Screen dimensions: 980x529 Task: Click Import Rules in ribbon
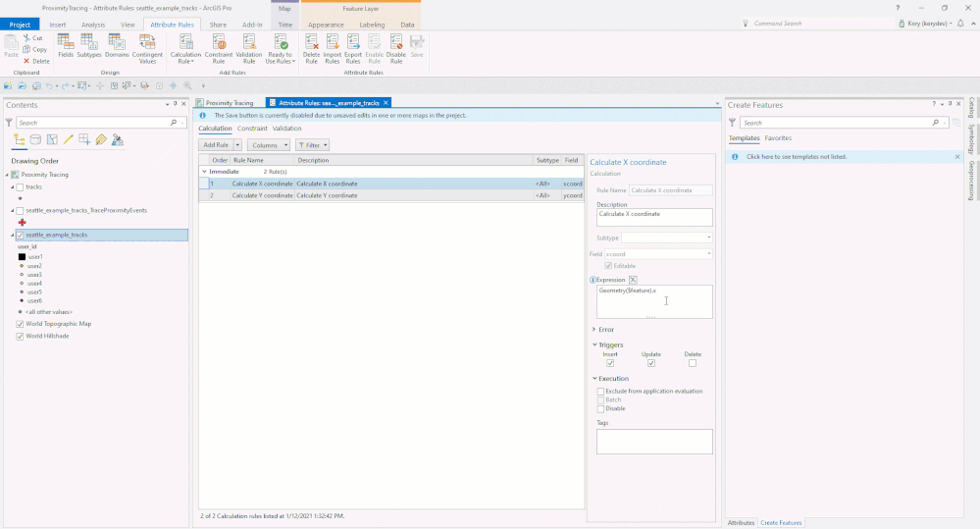pos(333,49)
